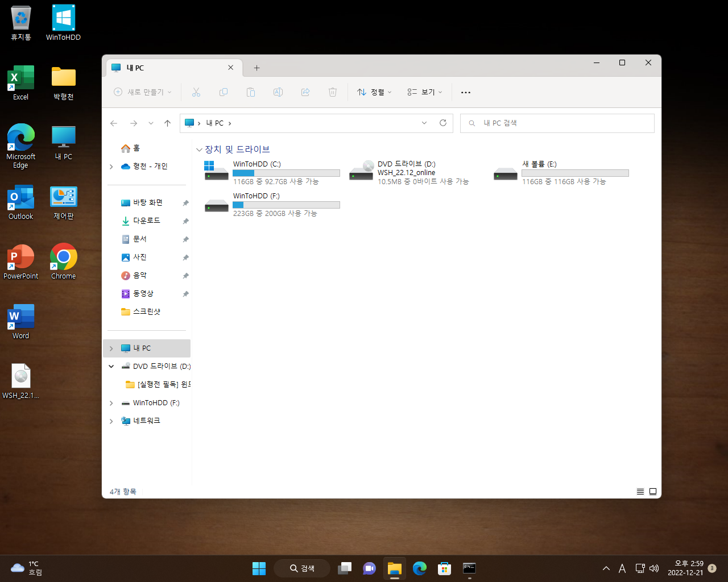Go up one folder with the up arrow
This screenshot has width=728, height=582.
point(167,123)
